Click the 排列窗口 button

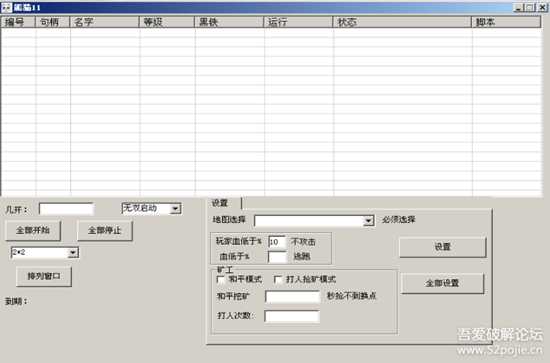(x=44, y=276)
